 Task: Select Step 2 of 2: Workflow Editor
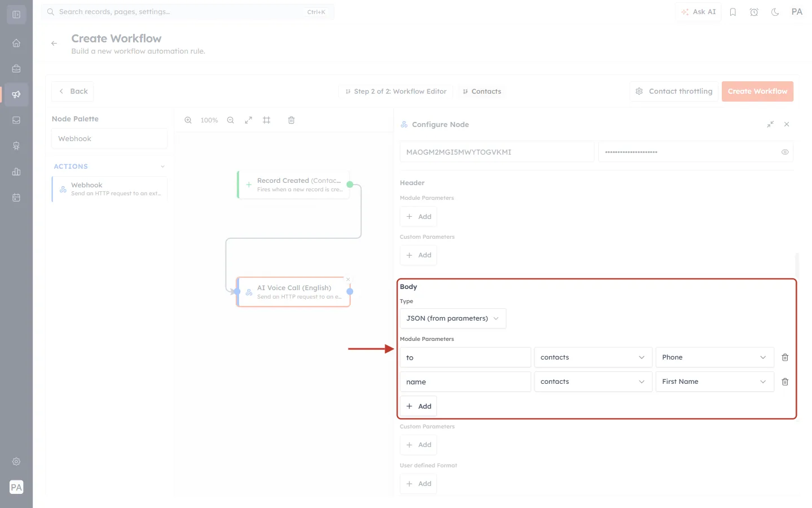(x=396, y=91)
